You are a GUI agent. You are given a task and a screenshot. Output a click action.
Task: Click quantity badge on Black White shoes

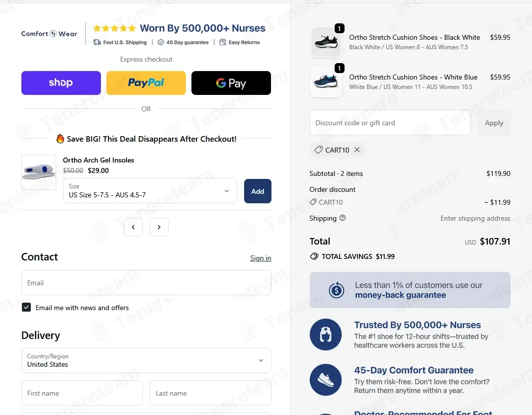(339, 28)
